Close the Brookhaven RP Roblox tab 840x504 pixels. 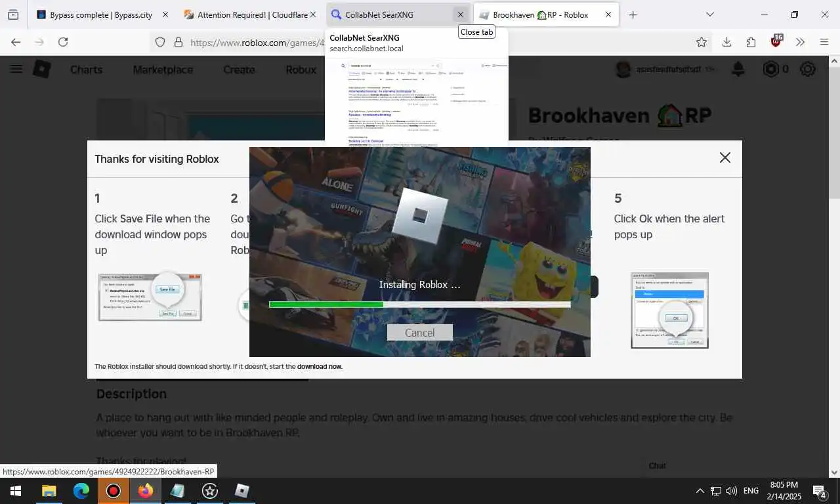point(608,14)
